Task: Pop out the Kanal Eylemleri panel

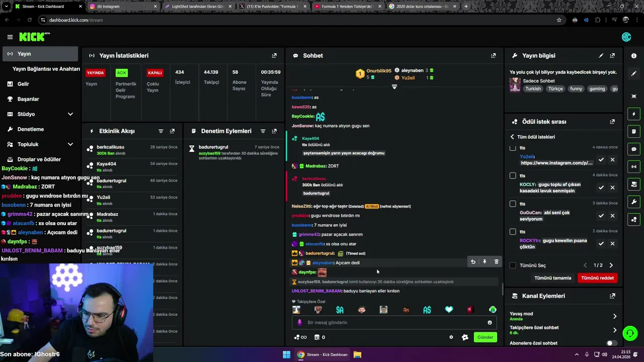Action: [612, 296]
